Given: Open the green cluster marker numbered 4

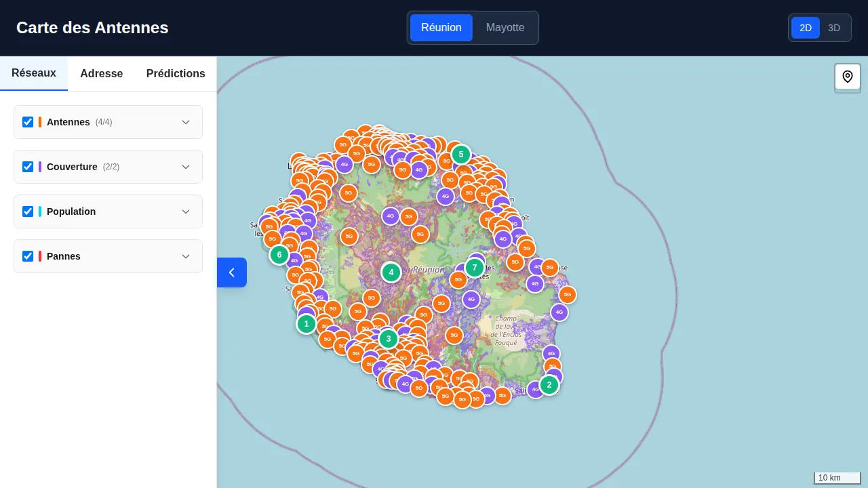Looking at the screenshot, I should (391, 272).
